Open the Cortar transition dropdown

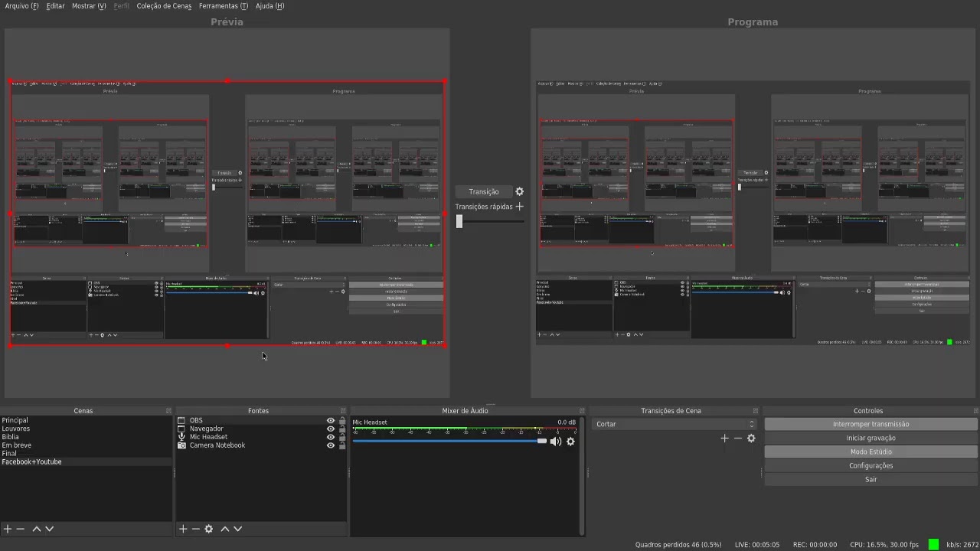click(675, 424)
